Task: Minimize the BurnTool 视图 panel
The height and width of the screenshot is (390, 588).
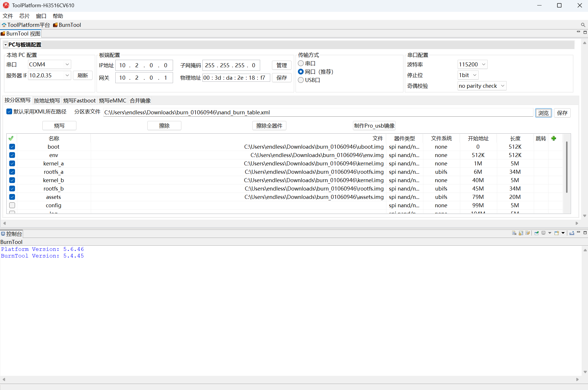Action: pos(578,32)
